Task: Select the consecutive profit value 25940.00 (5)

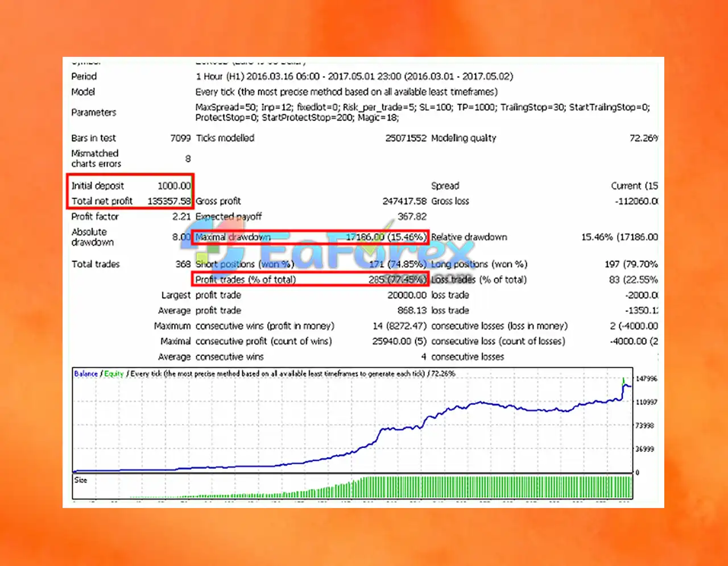Action: point(399,341)
